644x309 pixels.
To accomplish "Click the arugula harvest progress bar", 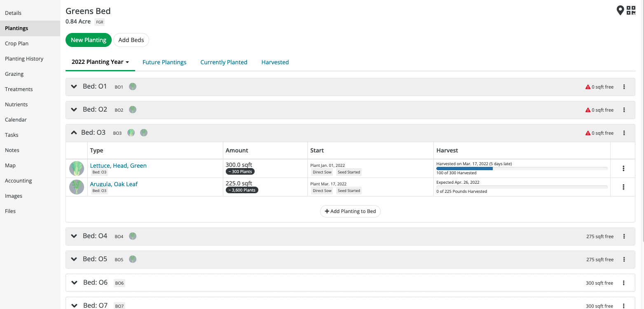I will [x=522, y=187].
